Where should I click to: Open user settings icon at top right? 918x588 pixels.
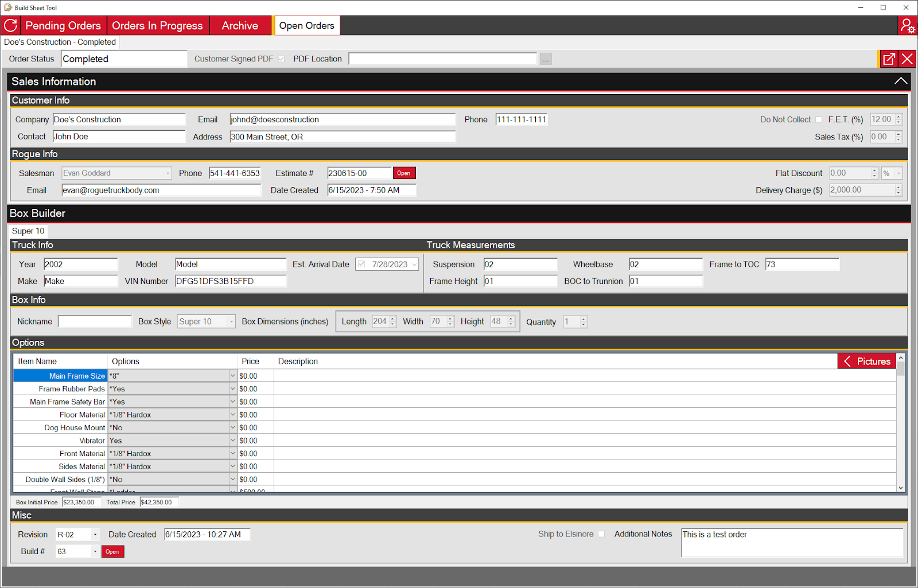(x=907, y=26)
